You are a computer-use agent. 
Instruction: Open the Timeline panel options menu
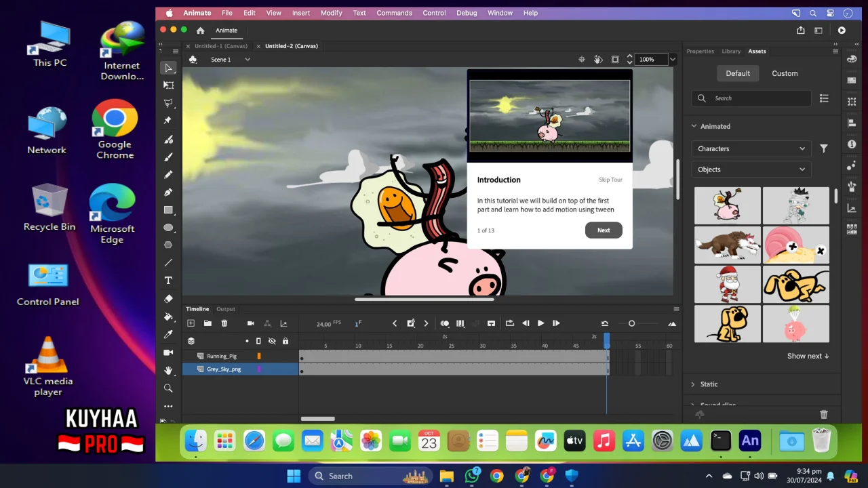click(676, 309)
